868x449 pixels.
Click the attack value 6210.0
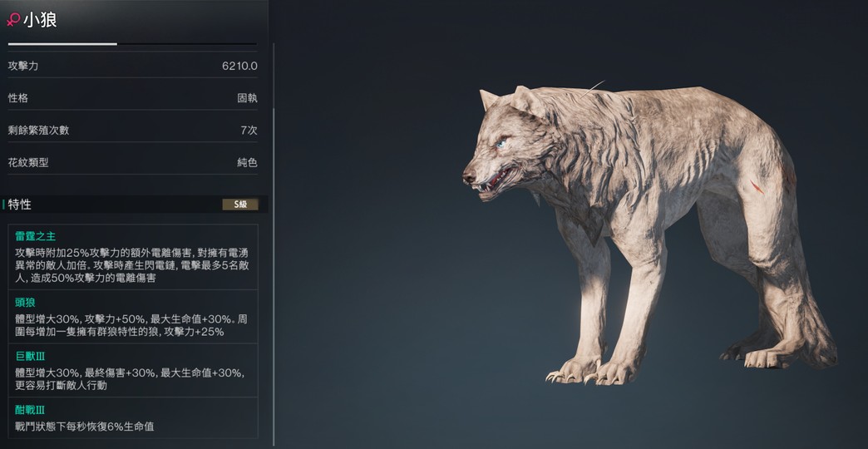pyautogui.click(x=239, y=66)
